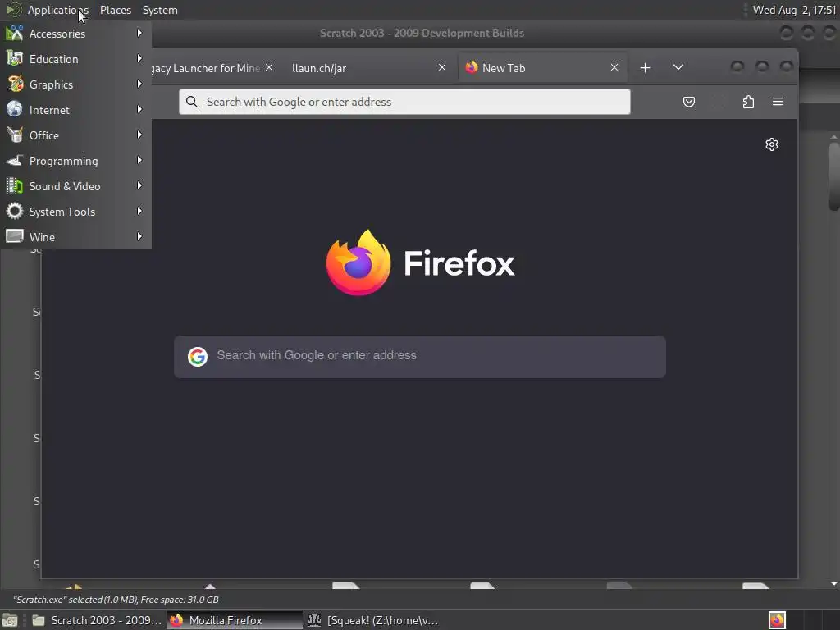Screen dimensions: 840x630
Task: Expand the arrow next to Sound & Video
Action: 139,186
